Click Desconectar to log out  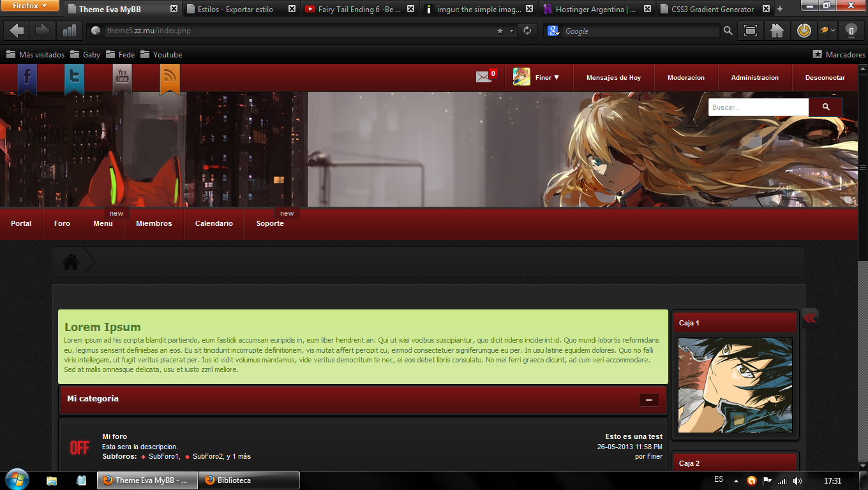pyautogui.click(x=825, y=78)
